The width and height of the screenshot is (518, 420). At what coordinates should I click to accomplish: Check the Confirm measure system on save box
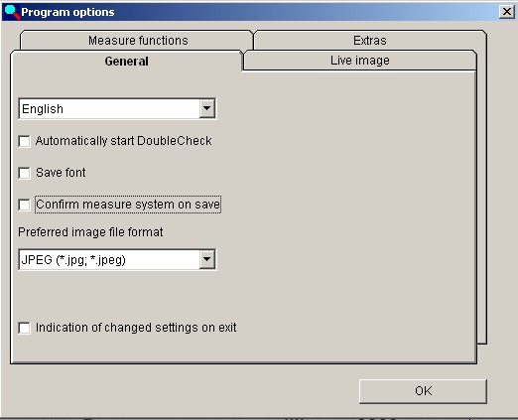(x=25, y=205)
